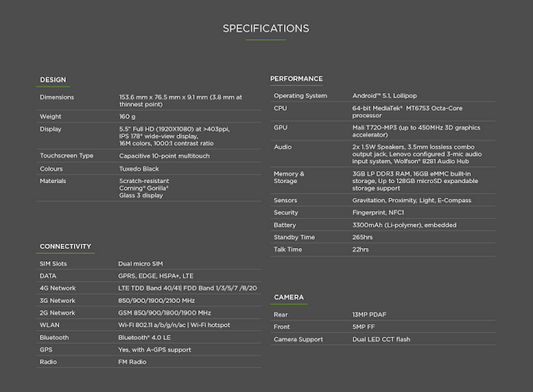The image size is (533, 392).
Task: Click the Camera Support row label
Action: (298, 340)
